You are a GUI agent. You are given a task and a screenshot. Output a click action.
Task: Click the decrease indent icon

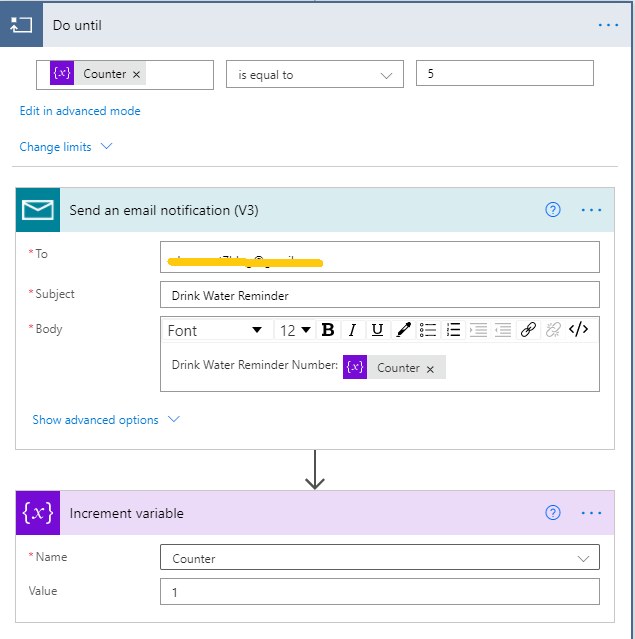tap(503, 330)
